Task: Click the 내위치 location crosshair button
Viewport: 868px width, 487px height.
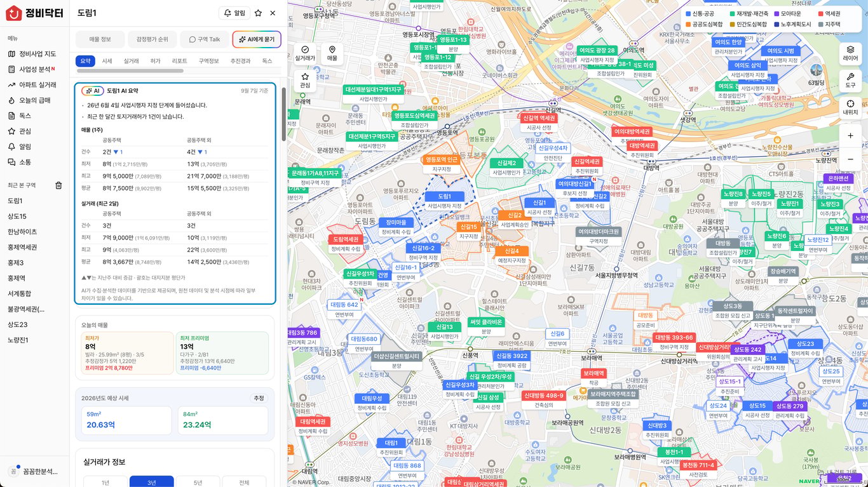Action: [x=850, y=107]
